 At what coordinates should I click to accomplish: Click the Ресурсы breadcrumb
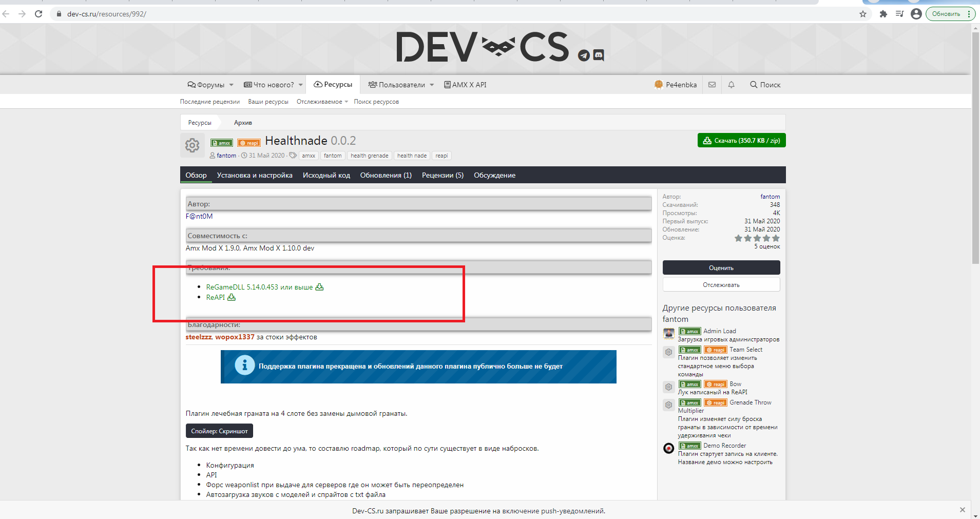[x=200, y=123]
